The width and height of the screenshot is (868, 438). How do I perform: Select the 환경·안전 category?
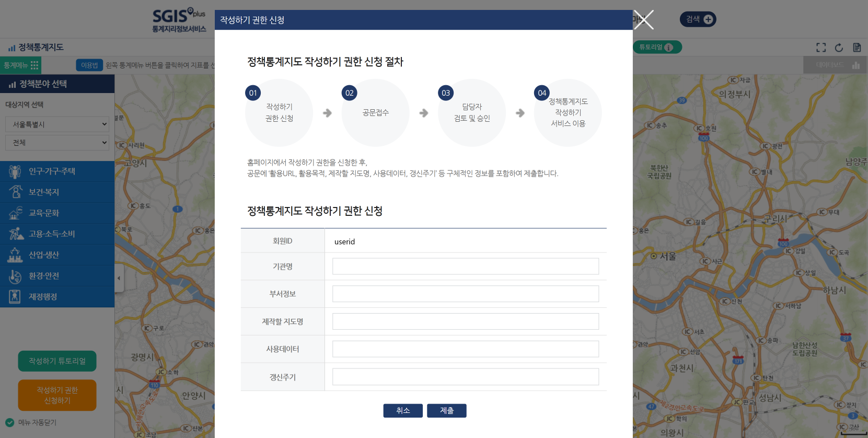[57, 276]
